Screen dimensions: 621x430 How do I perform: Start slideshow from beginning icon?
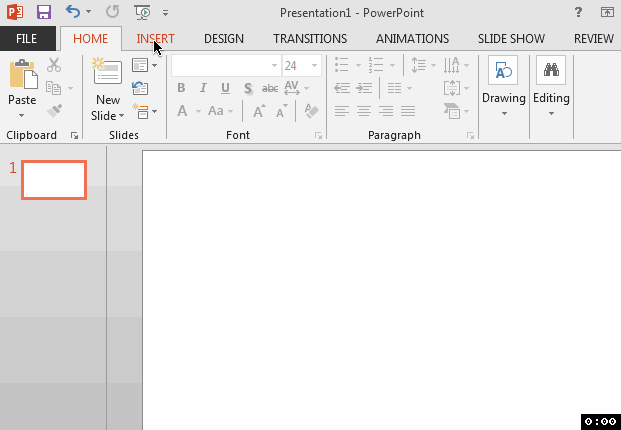pos(142,12)
